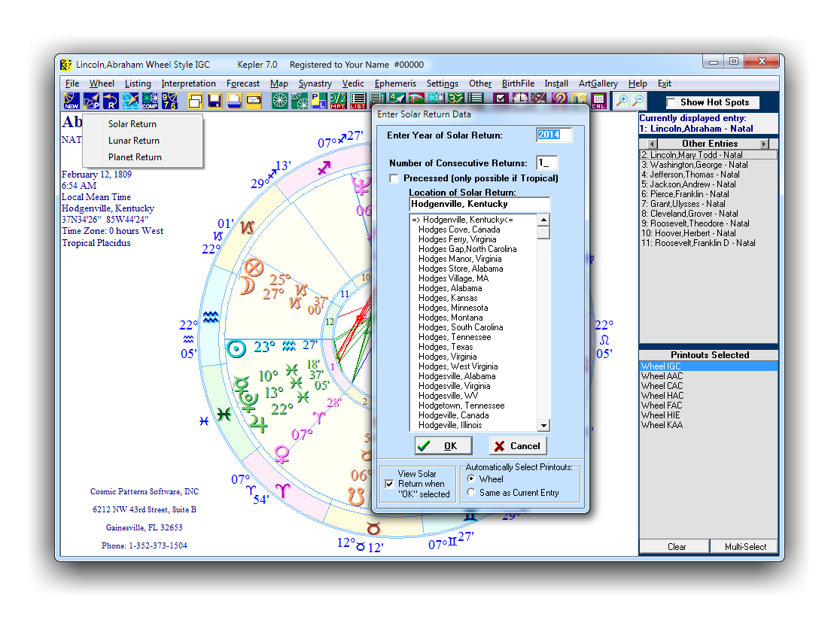Image resolution: width=837 pixels, height=644 pixels.
Task: Click the location list scroll up arrow
Action: point(543,220)
